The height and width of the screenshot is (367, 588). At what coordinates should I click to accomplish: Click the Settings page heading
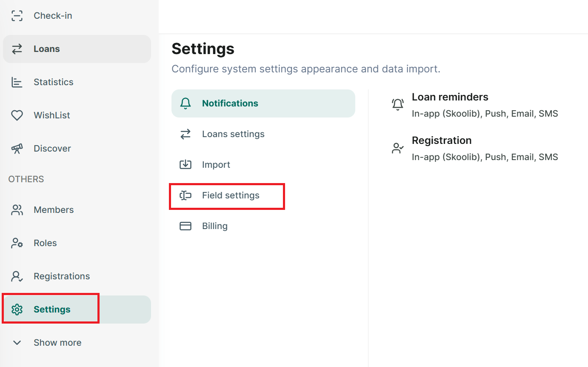pos(203,49)
